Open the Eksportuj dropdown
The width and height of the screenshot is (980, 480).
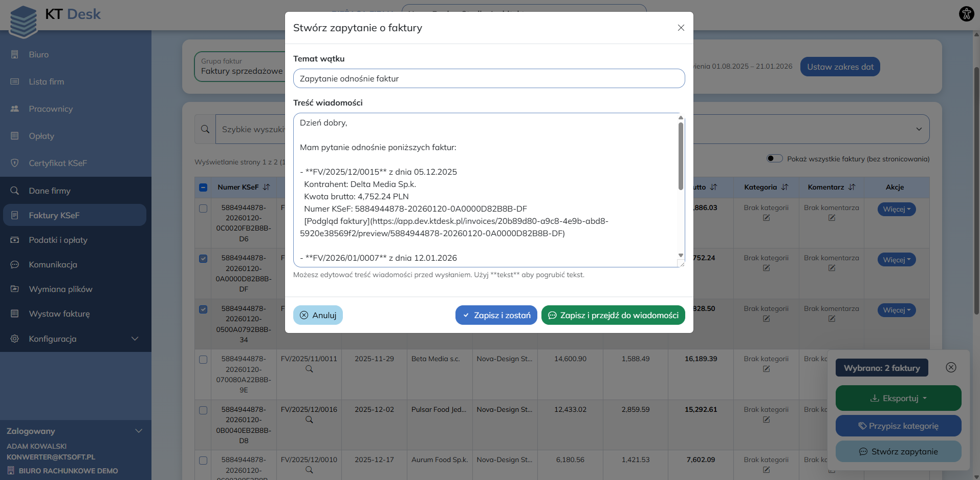coord(898,398)
